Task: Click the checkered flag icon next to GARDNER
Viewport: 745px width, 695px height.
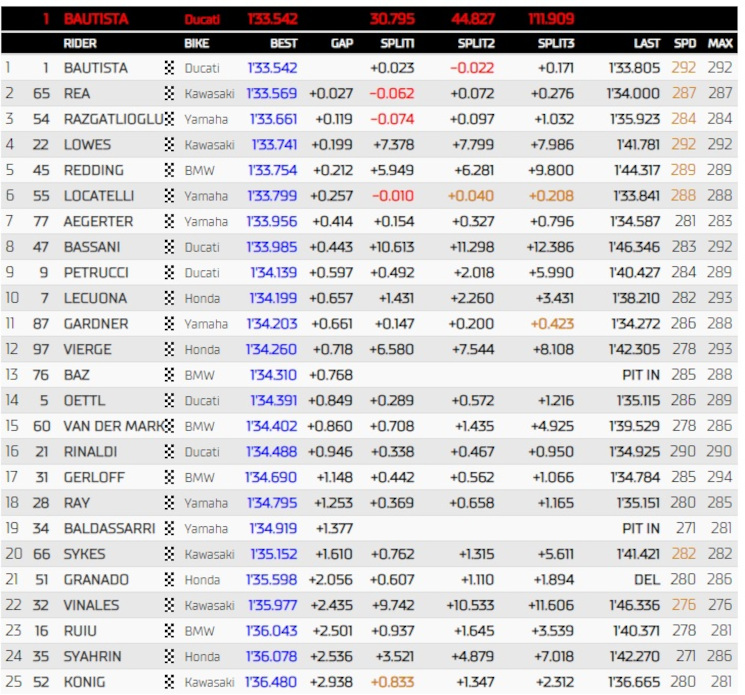Action: click(169, 324)
